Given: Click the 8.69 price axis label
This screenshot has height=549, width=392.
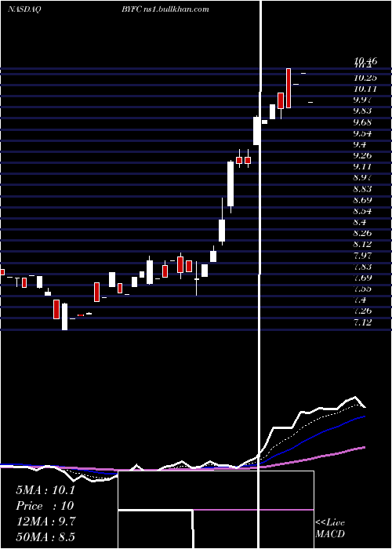Looking at the screenshot, I should [364, 200].
